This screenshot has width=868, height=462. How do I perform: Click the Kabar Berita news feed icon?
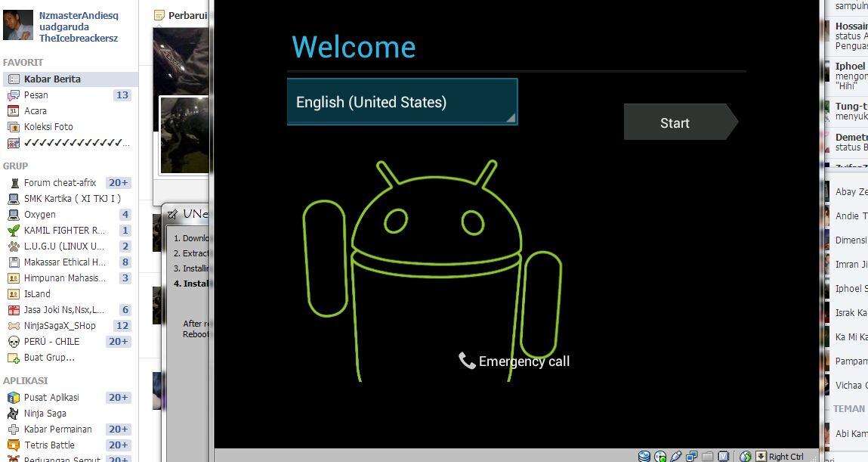[x=14, y=79]
